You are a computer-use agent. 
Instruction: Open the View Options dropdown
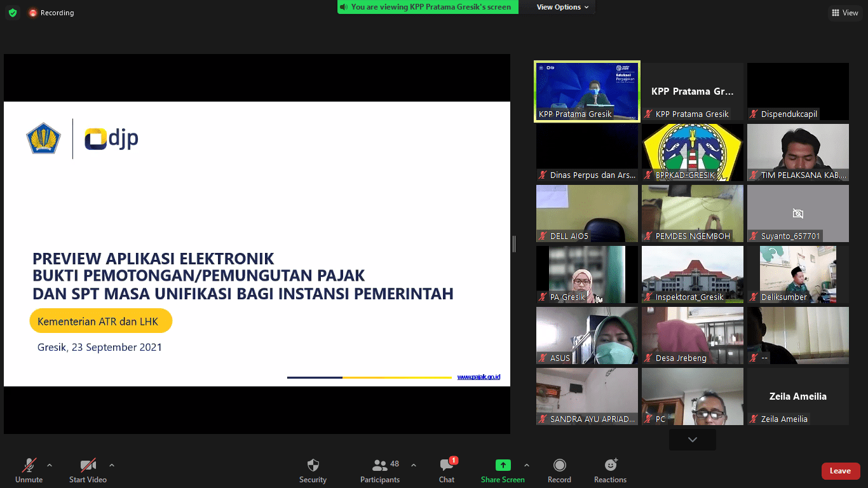(562, 7)
